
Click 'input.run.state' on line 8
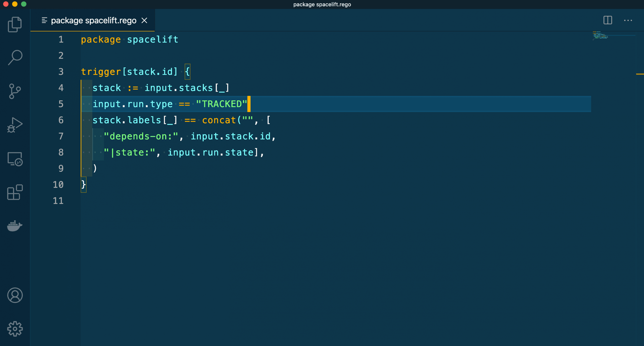click(x=210, y=152)
